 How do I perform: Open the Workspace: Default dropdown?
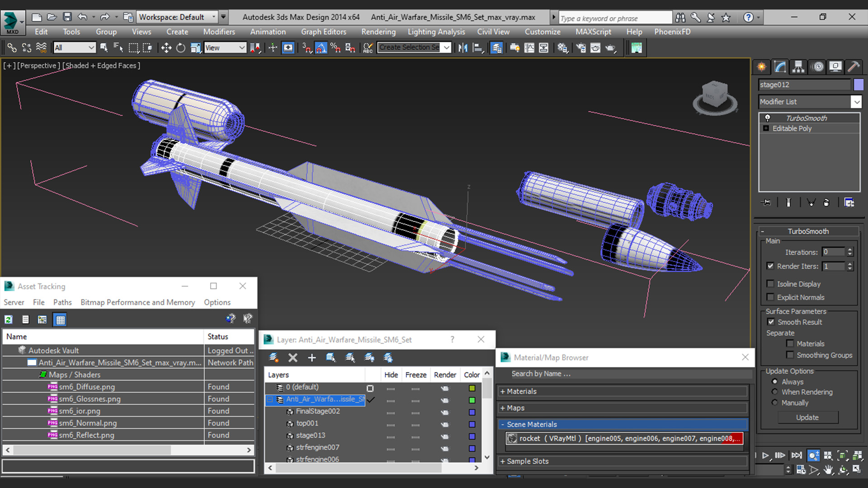click(x=177, y=17)
